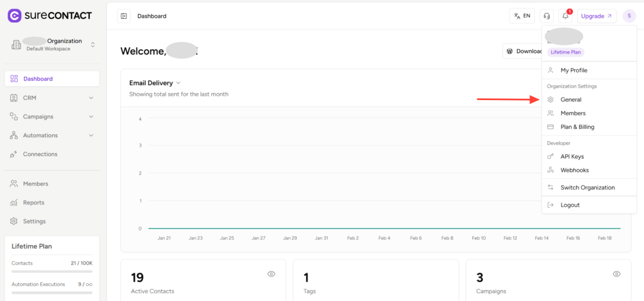This screenshot has height=301, width=644.
Task: Collapse the sidebar with the panel icon
Action: tap(124, 16)
